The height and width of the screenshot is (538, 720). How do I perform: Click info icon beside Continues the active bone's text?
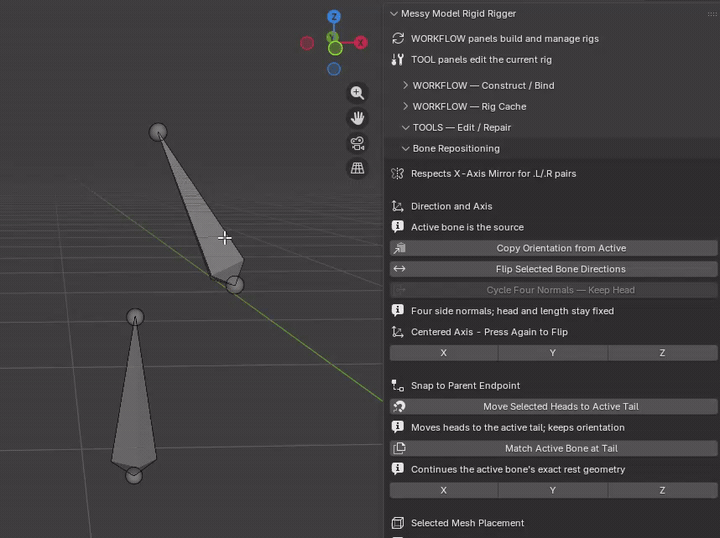pos(398,469)
